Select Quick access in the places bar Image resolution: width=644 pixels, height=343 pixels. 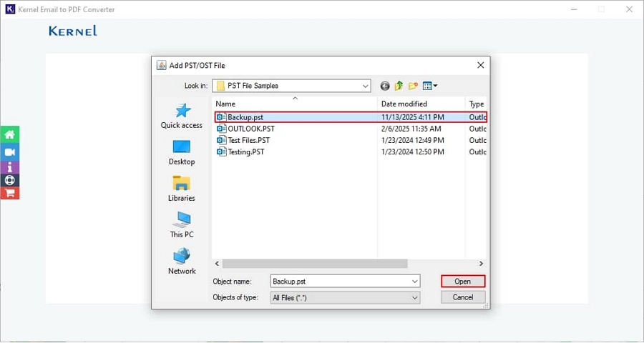pos(182,116)
